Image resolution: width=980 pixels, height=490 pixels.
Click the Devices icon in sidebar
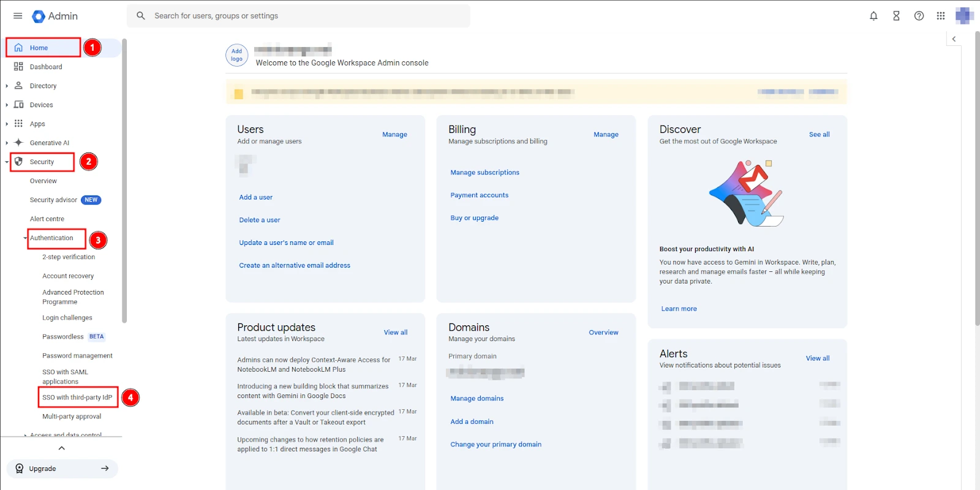coord(18,105)
